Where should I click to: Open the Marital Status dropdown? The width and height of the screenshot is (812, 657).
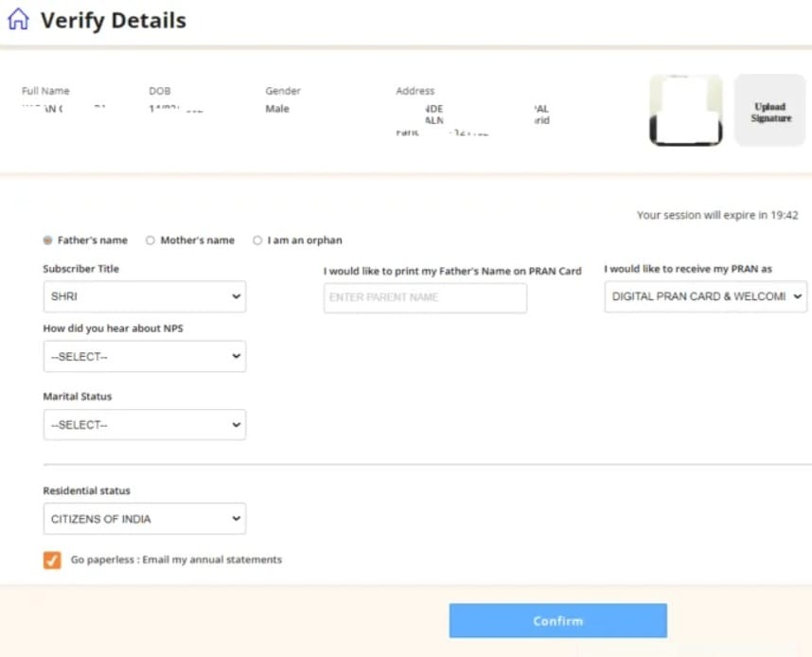point(145,425)
